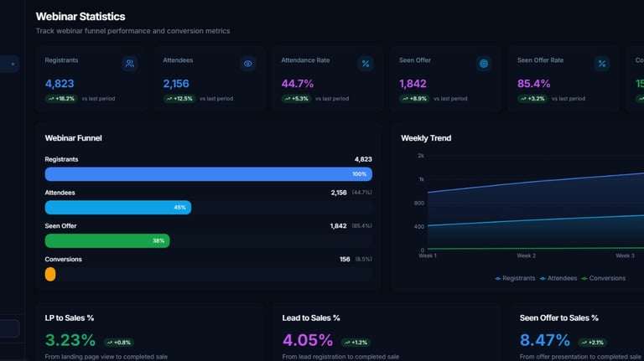Click the Registrants value 4,823 in stat card

tap(60, 84)
